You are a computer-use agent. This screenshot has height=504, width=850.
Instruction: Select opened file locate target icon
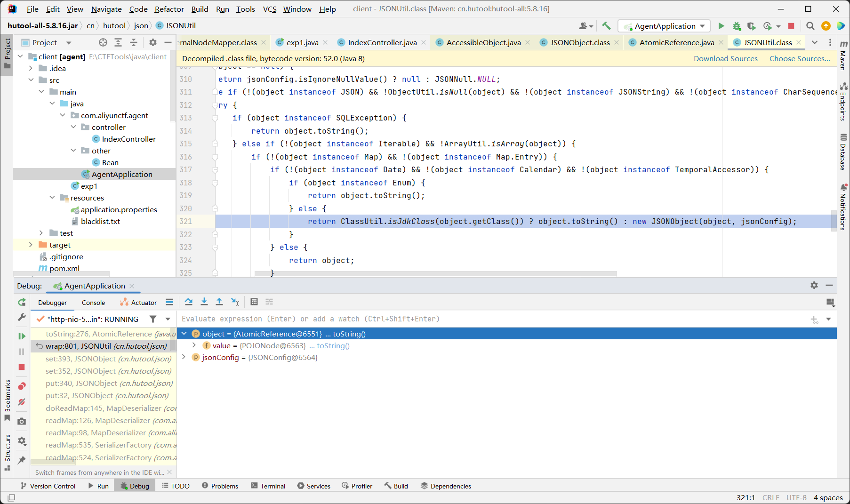tap(103, 42)
